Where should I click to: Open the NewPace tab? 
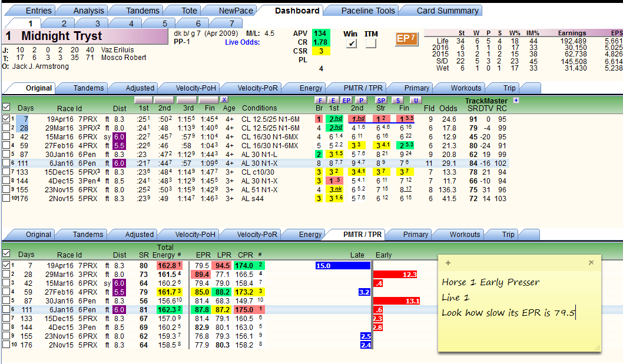(x=236, y=11)
